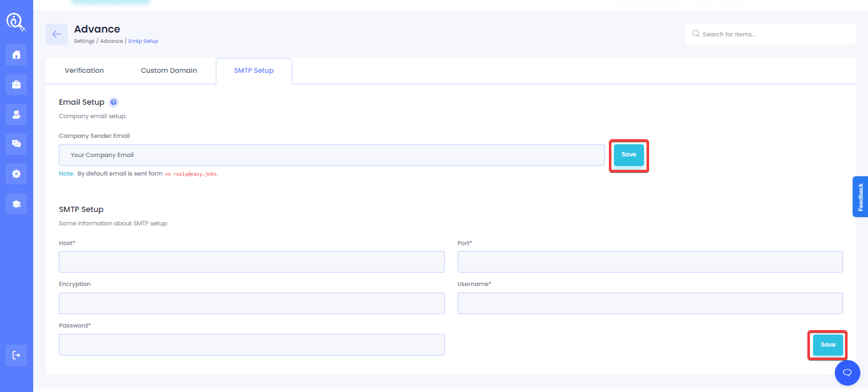Open the settings gear icon in sidebar
Screen dimensions: 868x392
pyautogui.click(x=17, y=174)
